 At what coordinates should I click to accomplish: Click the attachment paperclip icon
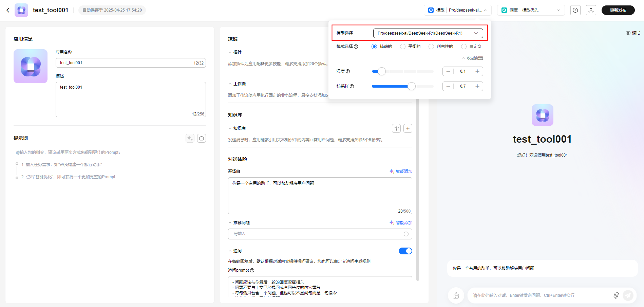pos(616,295)
